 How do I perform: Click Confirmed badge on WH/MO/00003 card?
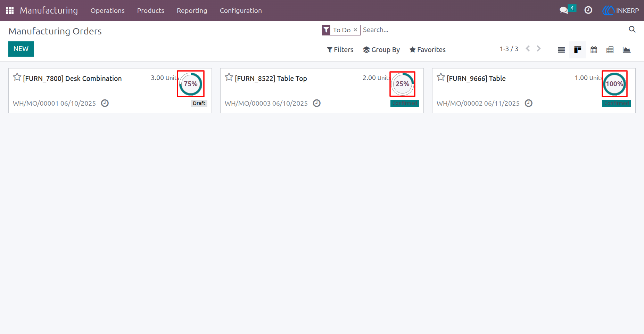tap(405, 103)
